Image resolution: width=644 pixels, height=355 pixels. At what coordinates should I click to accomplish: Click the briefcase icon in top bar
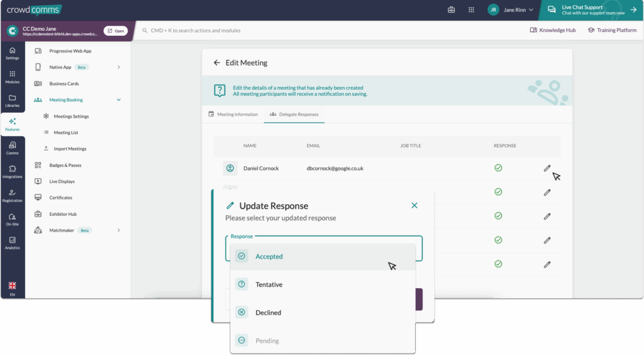[451, 9]
